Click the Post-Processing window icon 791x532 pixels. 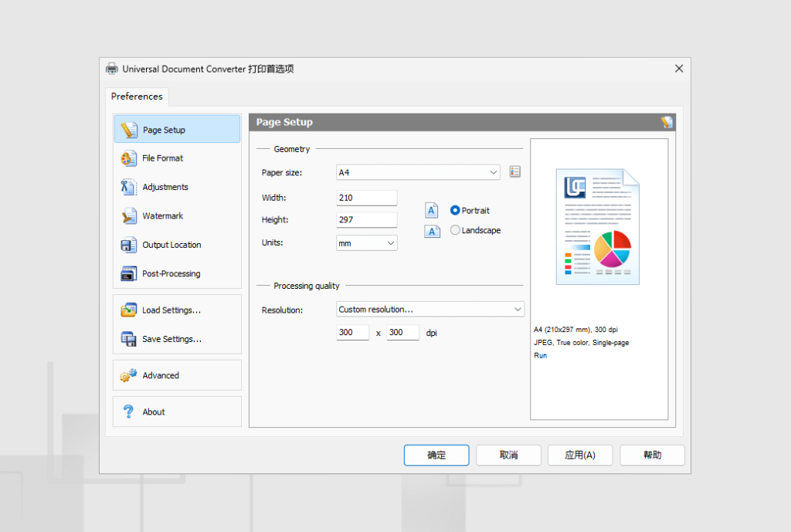pyautogui.click(x=129, y=274)
